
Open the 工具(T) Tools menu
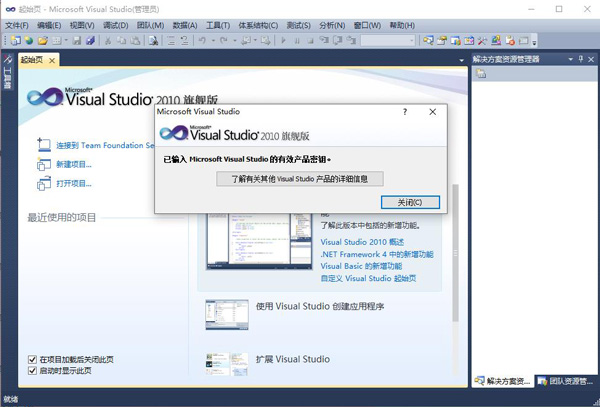pos(218,26)
